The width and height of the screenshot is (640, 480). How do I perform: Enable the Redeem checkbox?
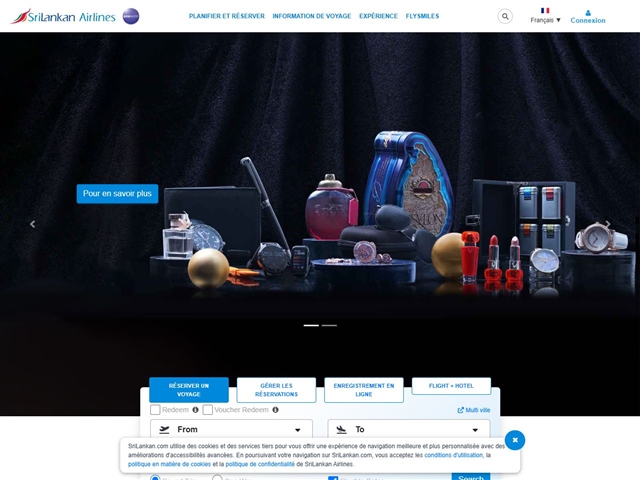pos(155,410)
